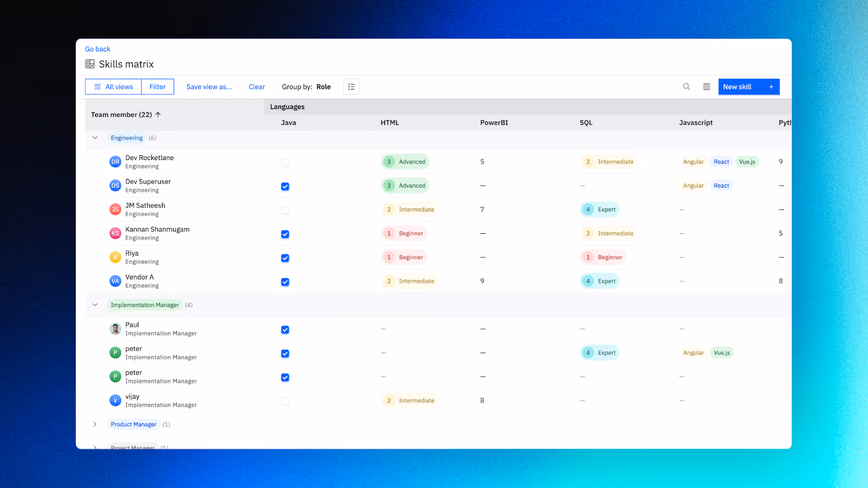Click Vendor A's PowerBI value 9
The image size is (868, 488).
[x=482, y=281]
